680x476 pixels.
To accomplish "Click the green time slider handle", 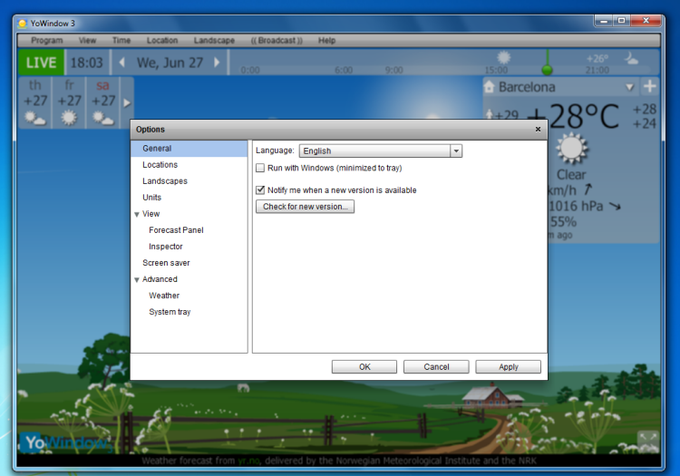I will pos(547,69).
